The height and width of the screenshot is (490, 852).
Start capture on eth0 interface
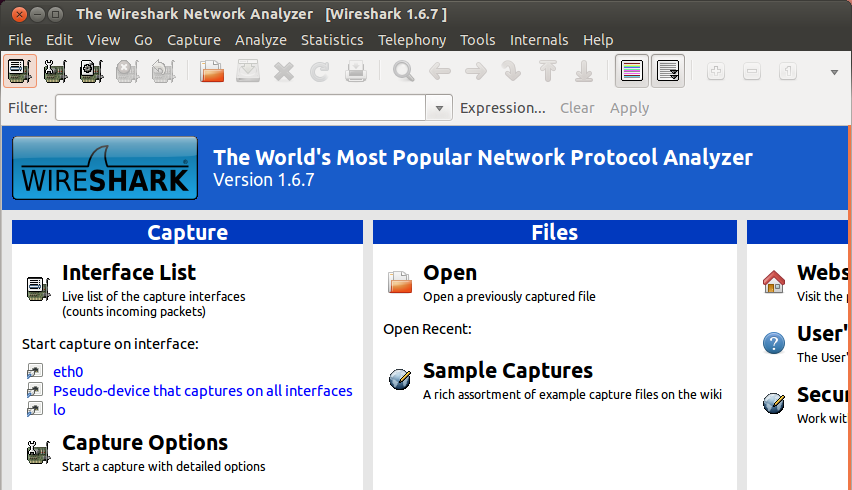[68, 372]
